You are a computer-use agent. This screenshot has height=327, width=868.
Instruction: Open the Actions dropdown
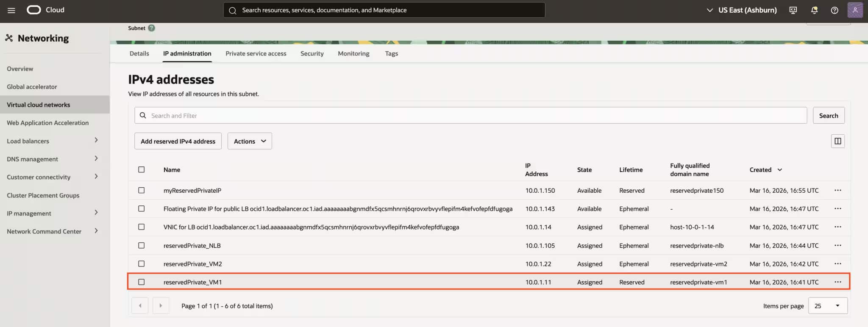(x=250, y=141)
